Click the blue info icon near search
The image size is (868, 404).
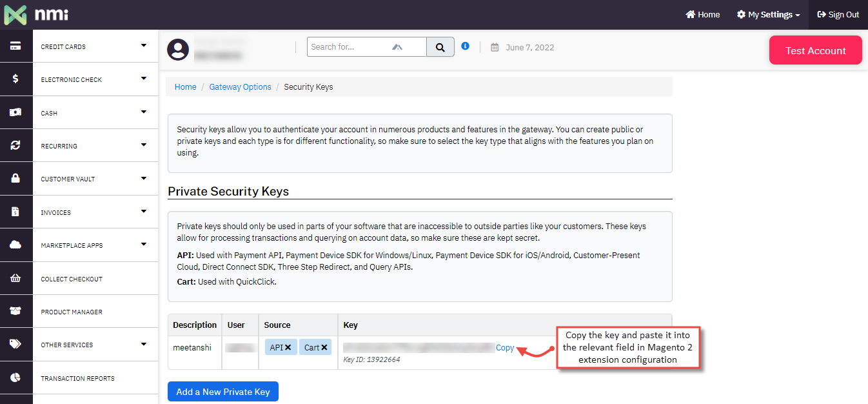pyautogui.click(x=465, y=46)
